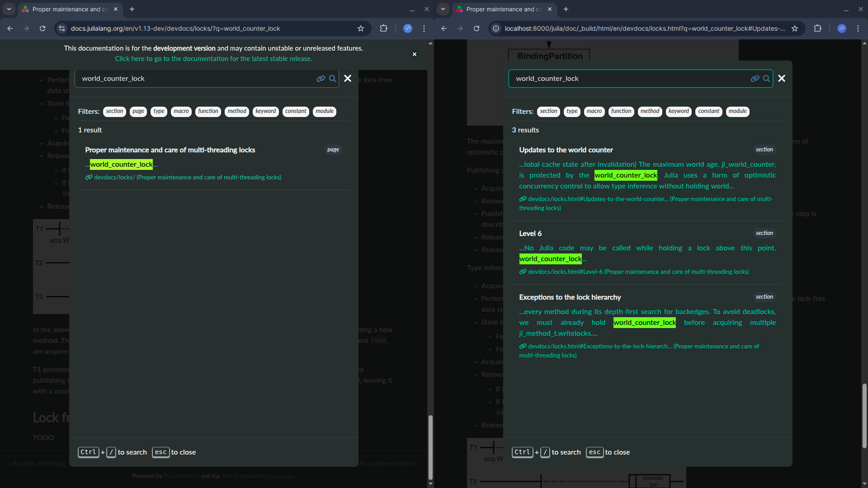The image size is (868, 488).
Task: Toggle the 'section' filter in left modal
Action: [x=114, y=111]
